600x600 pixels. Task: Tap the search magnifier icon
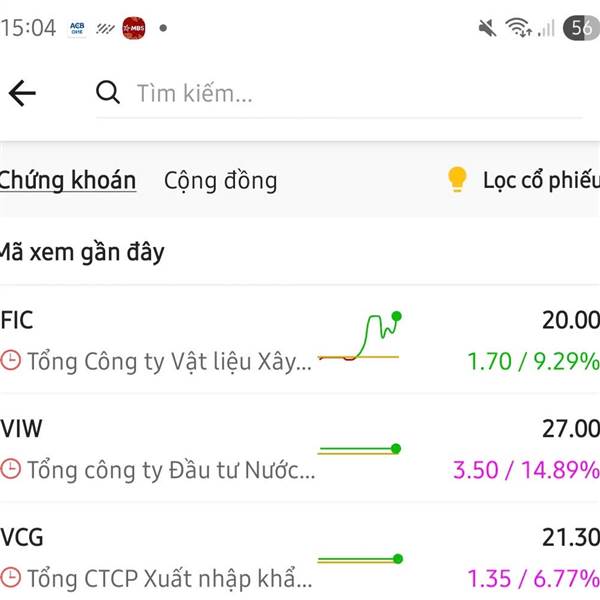pyautogui.click(x=108, y=93)
